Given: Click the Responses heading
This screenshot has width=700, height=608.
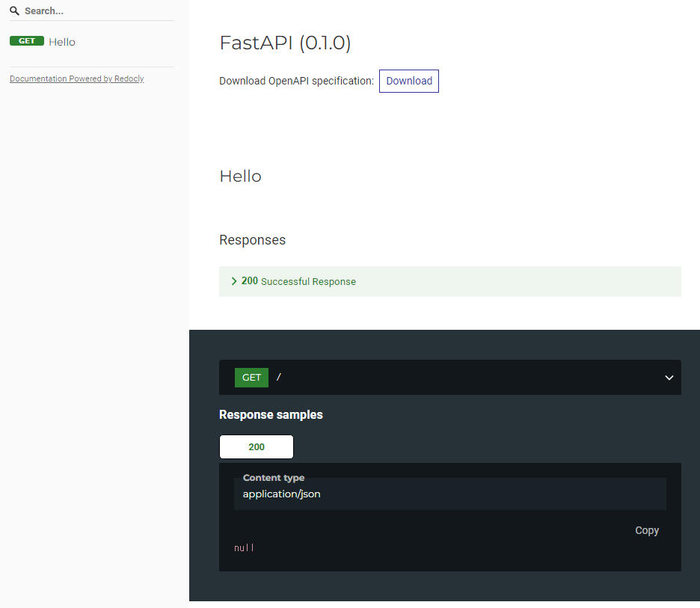Looking at the screenshot, I should (x=252, y=240).
